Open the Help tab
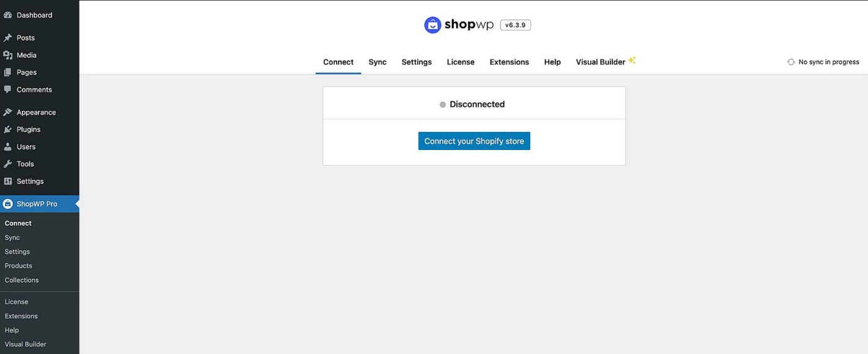This screenshot has height=354, width=868. [x=552, y=62]
